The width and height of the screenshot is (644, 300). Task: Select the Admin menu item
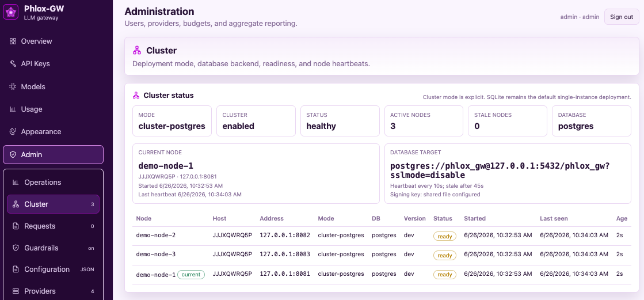pos(54,154)
